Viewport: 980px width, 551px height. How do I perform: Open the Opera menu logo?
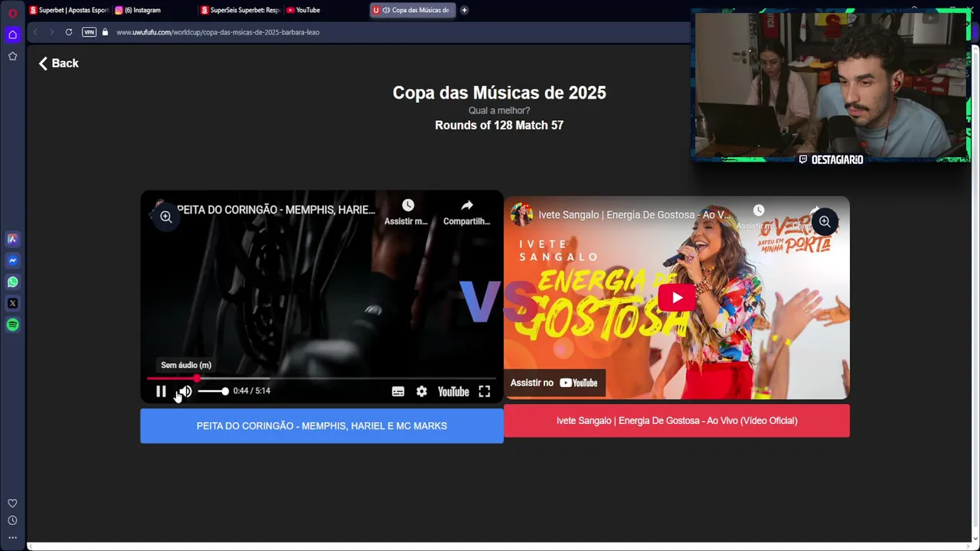(12, 13)
